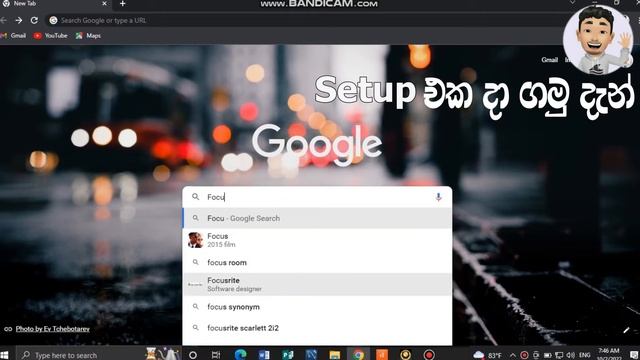Go forward with the browser forward arrow

[19, 20]
